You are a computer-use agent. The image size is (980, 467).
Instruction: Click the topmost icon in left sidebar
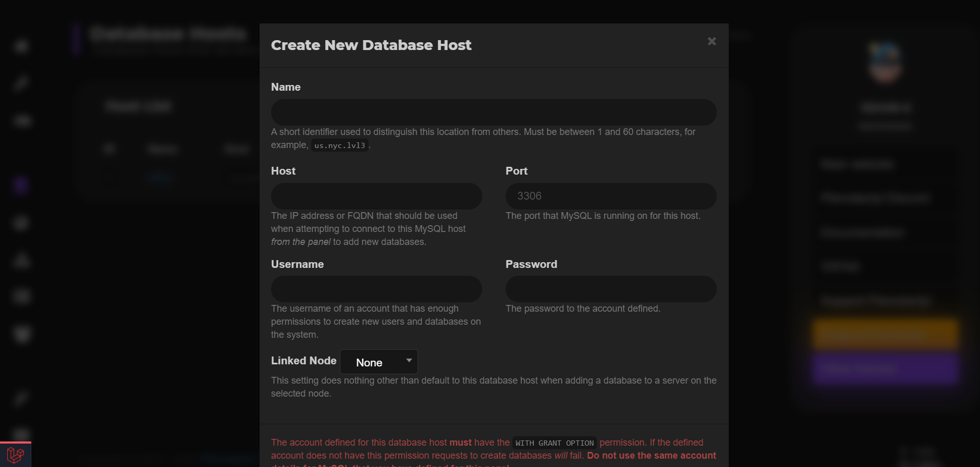(21, 46)
